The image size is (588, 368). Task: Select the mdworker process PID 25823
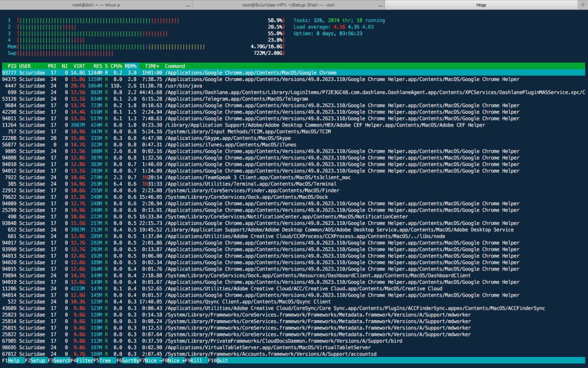click(294, 315)
